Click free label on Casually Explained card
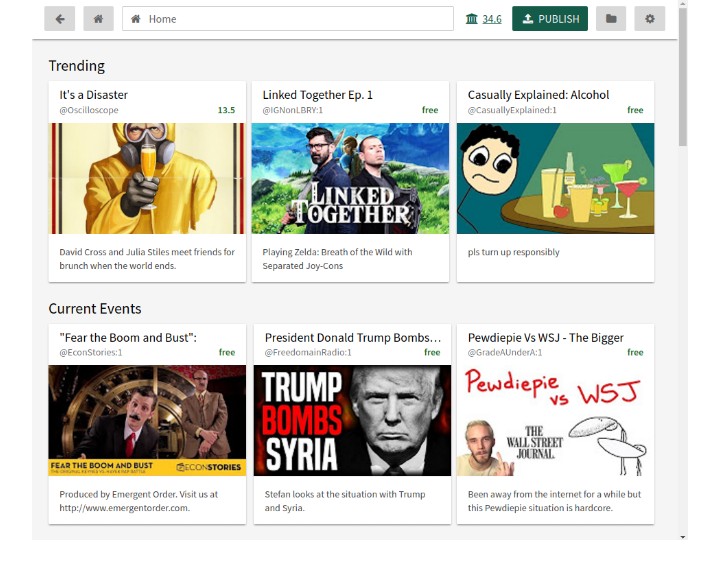720x569 pixels. pos(635,110)
